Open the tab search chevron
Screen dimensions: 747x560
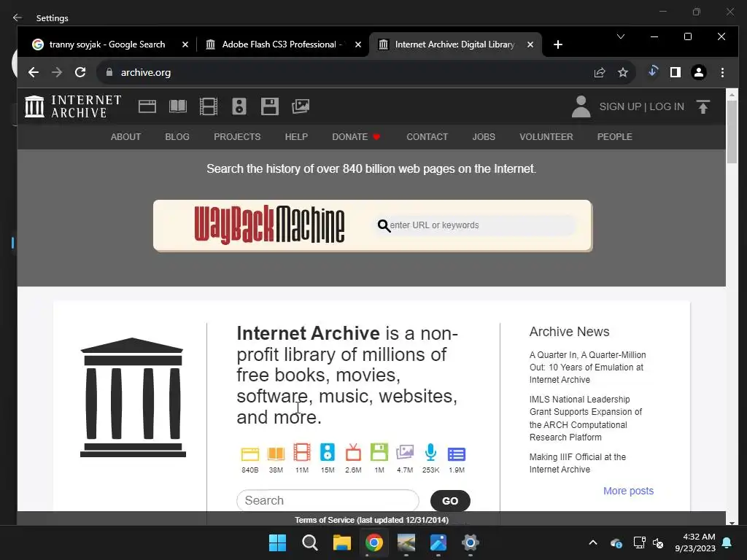click(x=620, y=36)
